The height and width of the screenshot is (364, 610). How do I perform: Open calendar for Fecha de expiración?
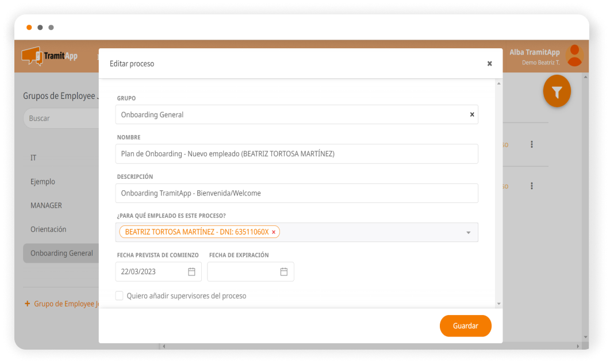[x=283, y=271]
